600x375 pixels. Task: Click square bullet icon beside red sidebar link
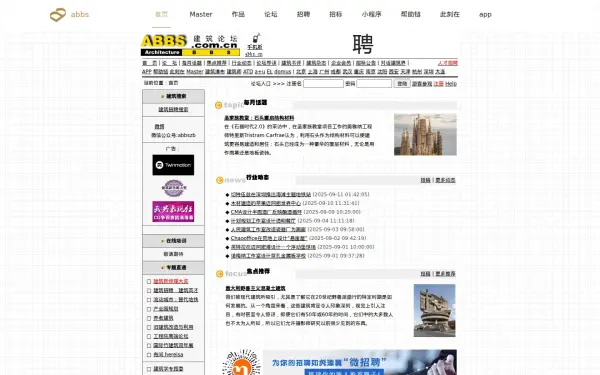point(149,281)
